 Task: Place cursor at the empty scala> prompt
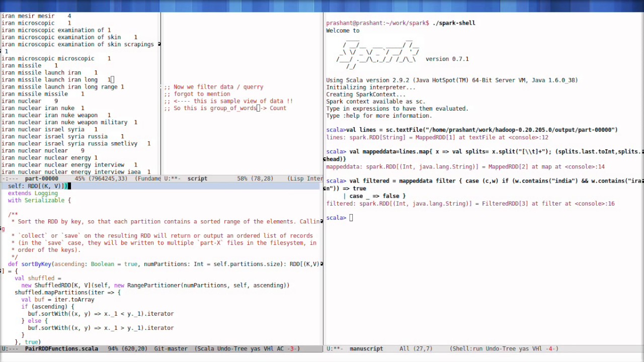(351, 218)
